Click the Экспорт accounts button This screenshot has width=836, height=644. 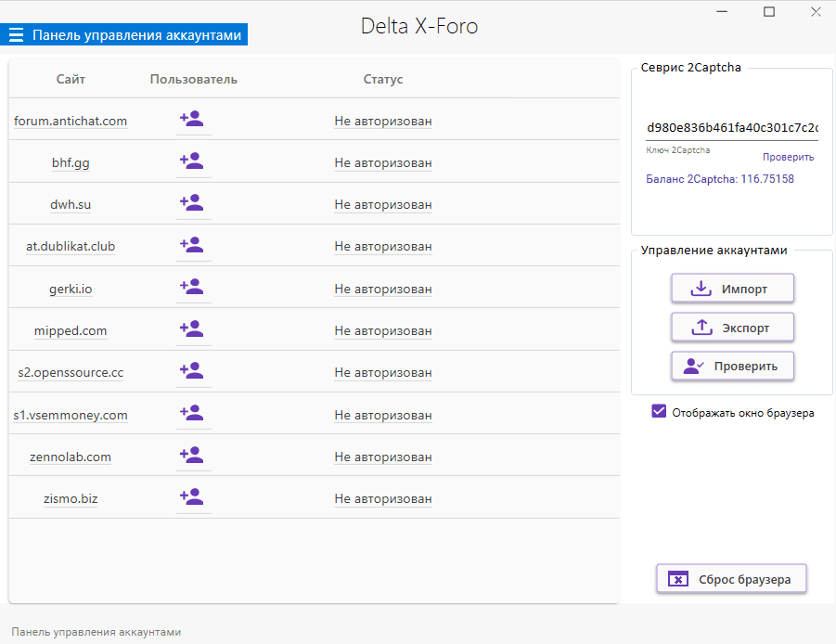tap(732, 328)
